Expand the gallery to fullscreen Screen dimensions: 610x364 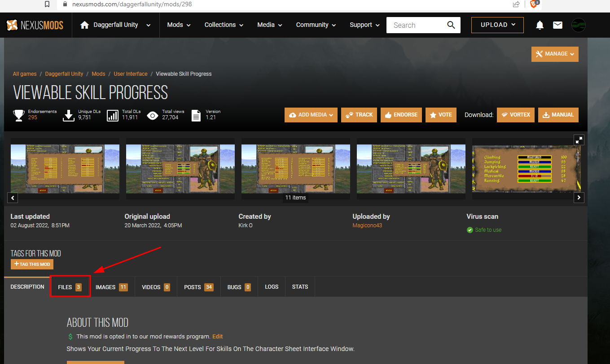coord(579,140)
